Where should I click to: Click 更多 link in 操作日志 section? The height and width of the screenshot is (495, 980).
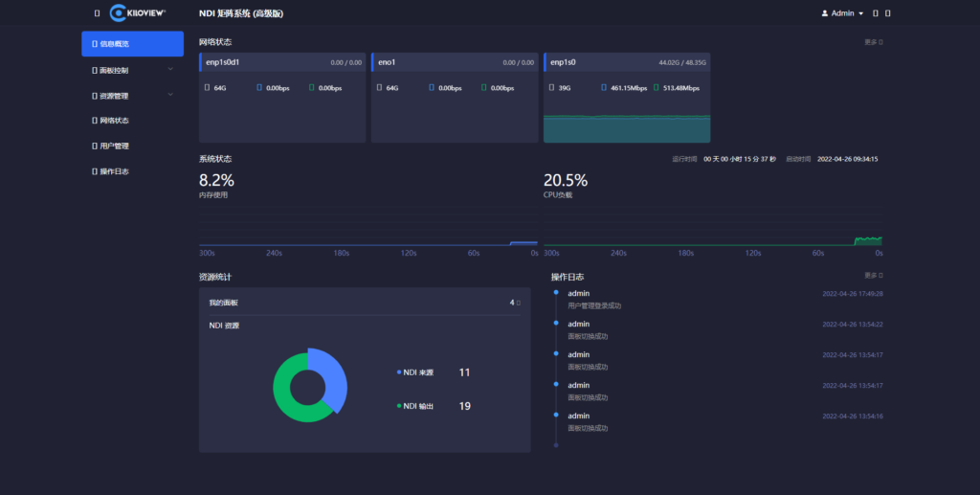pyautogui.click(x=873, y=275)
